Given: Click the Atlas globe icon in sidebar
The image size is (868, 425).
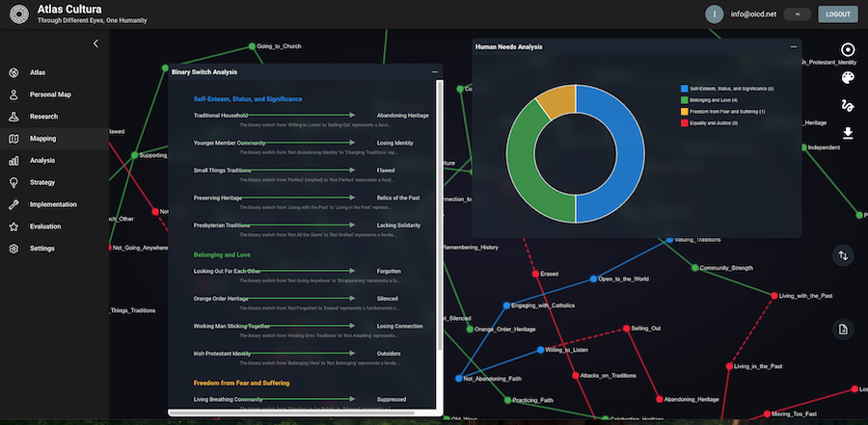Looking at the screenshot, I should (14, 72).
